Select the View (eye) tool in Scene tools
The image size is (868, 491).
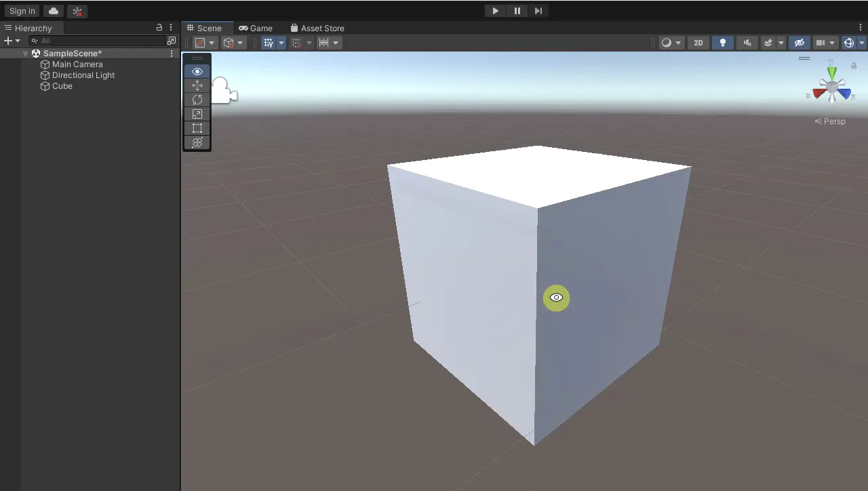197,71
